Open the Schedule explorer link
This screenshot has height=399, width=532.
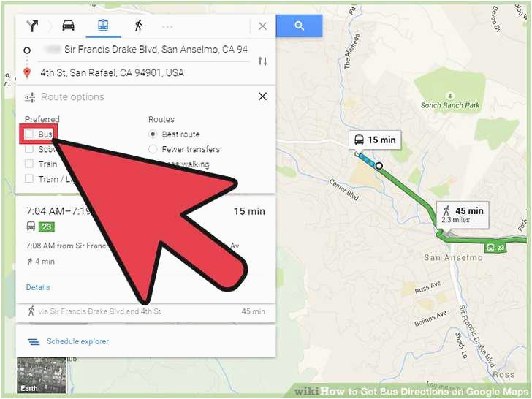click(x=77, y=341)
